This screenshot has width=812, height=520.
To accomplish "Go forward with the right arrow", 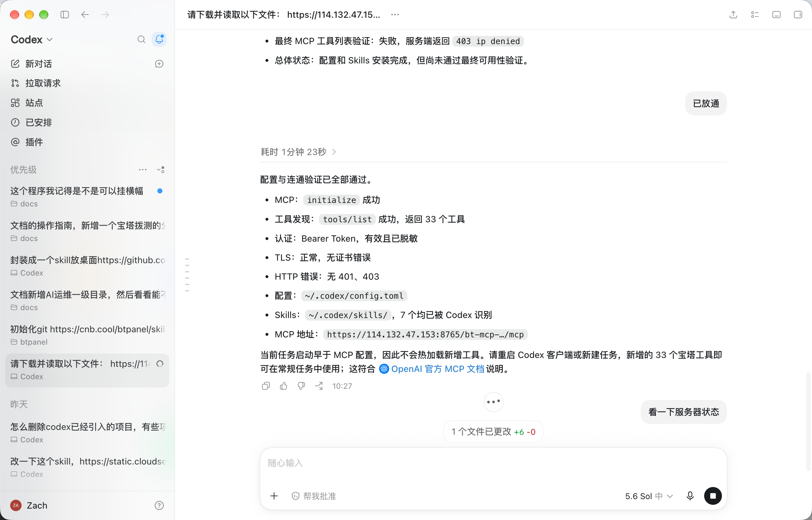I will (105, 15).
